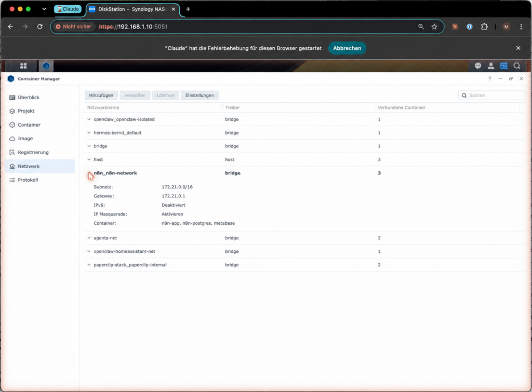Expand the hermes-bernd_default network details
The width and height of the screenshot is (532, 392).
89,132
